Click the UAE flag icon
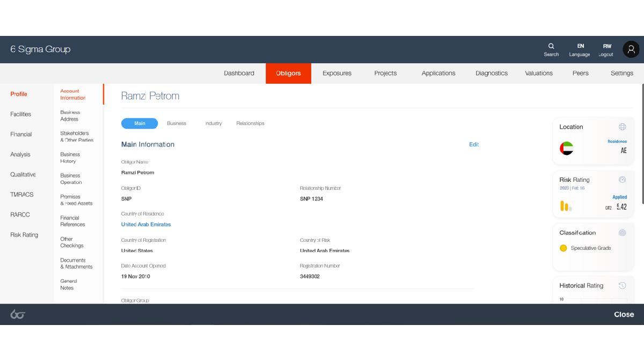The width and height of the screenshot is (644, 362). coord(567,149)
